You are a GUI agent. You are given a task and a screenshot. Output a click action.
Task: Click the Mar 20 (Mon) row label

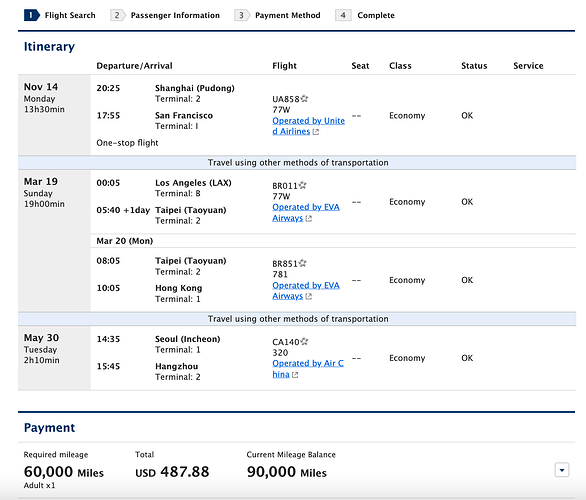pyautogui.click(x=125, y=241)
